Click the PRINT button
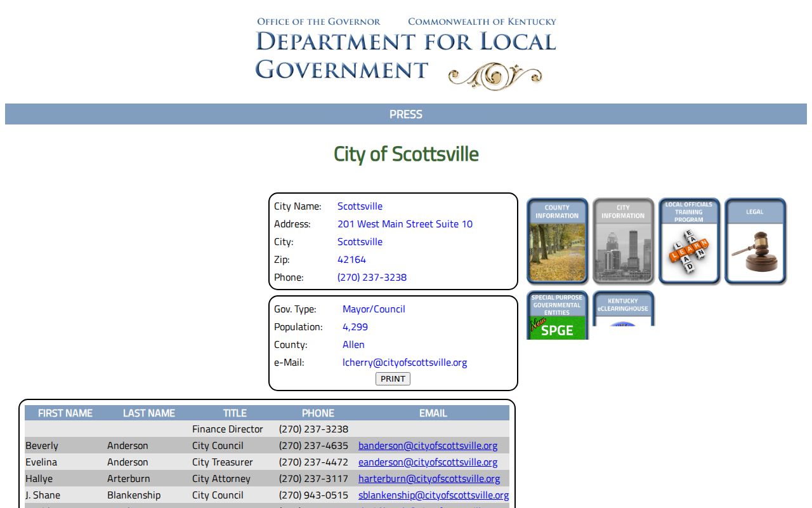This screenshot has height=508, width=812. (x=393, y=379)
